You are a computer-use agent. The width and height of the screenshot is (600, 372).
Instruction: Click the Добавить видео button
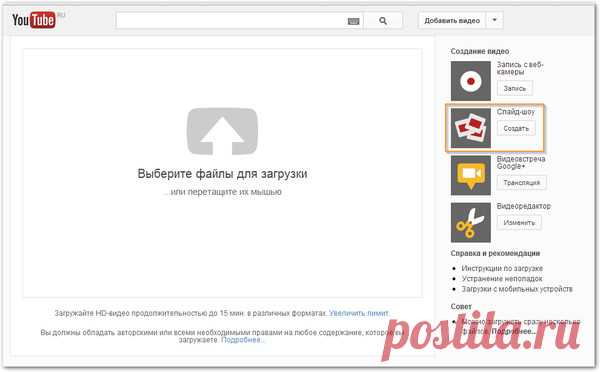coord(452,21)
